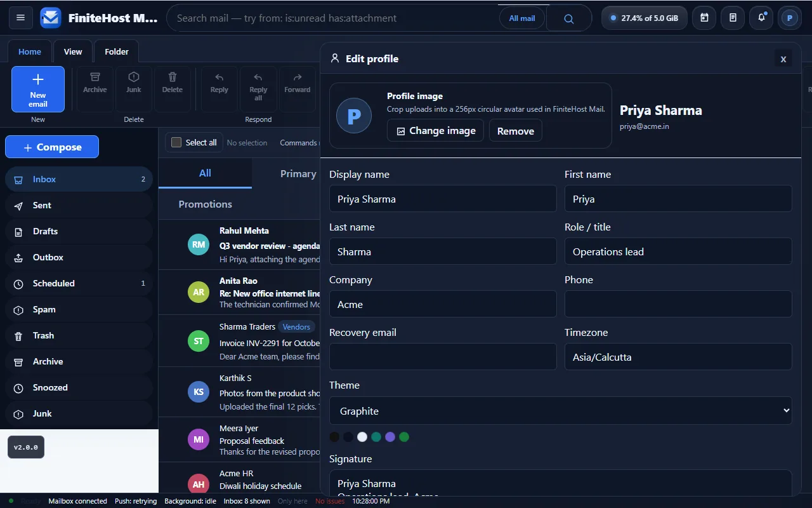Switch to the Folder ribbon tab

coord(117,51)
